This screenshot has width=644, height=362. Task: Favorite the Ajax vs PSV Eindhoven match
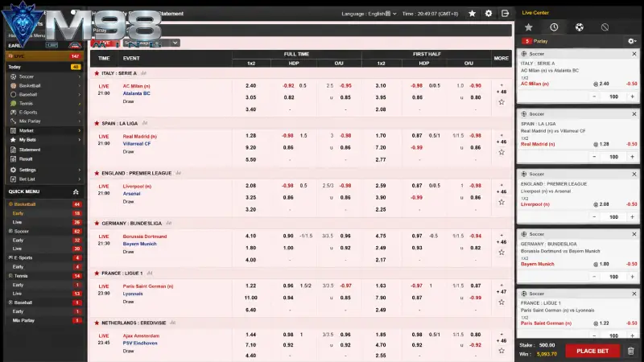tap(502, 351)
